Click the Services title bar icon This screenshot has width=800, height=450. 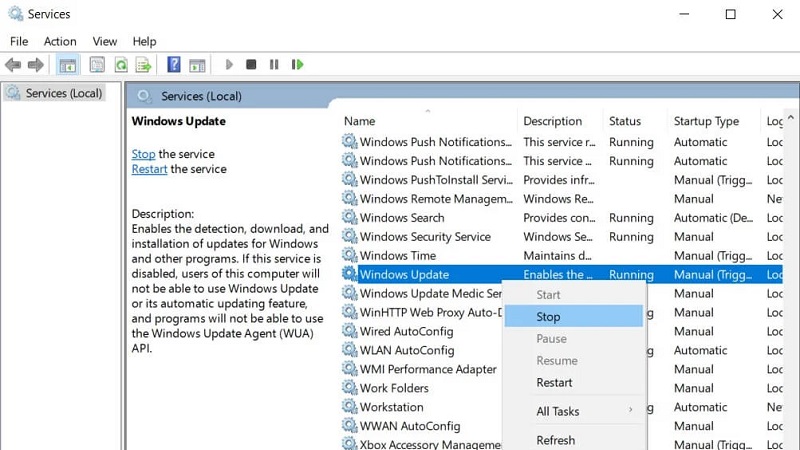click(15, 14)
